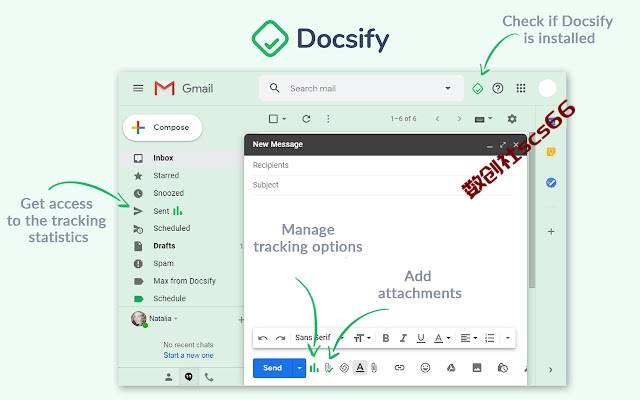Switch to the Hangouts conversations tab
This screenshot has width=640, height=400.
pos(189,377)
